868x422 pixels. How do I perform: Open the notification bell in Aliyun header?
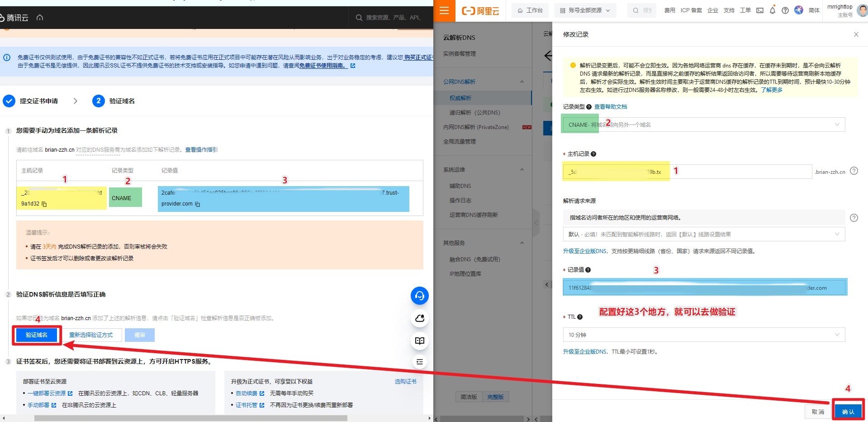(x=773, y=10)
